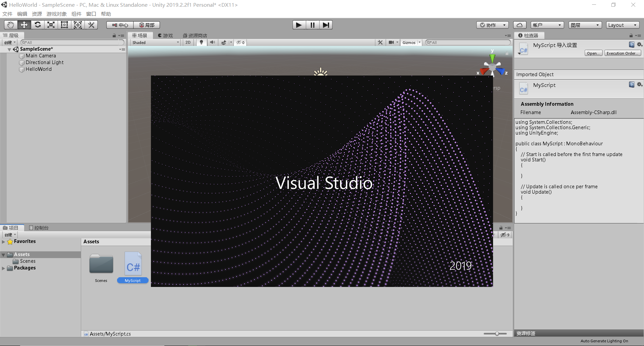The image size is (644, 346).
Task: Open the Shaded draw mode dropdown
Action: tap(156, 43)
